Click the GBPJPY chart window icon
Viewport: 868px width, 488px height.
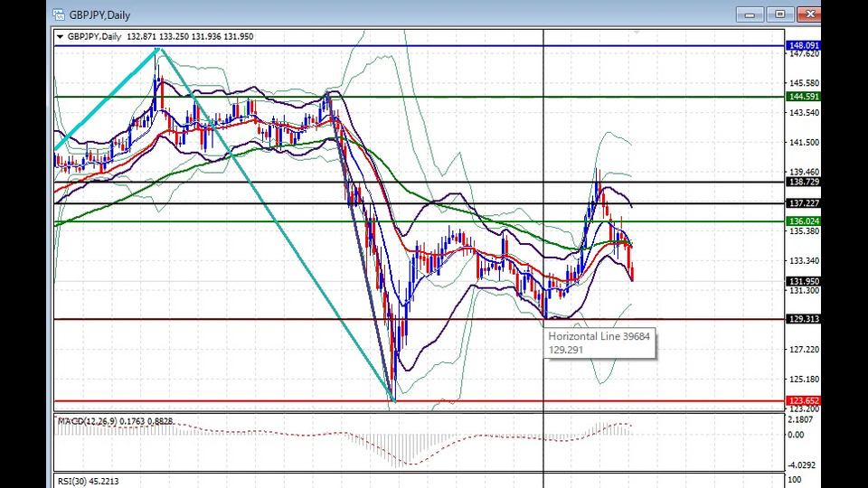[59, 14]
